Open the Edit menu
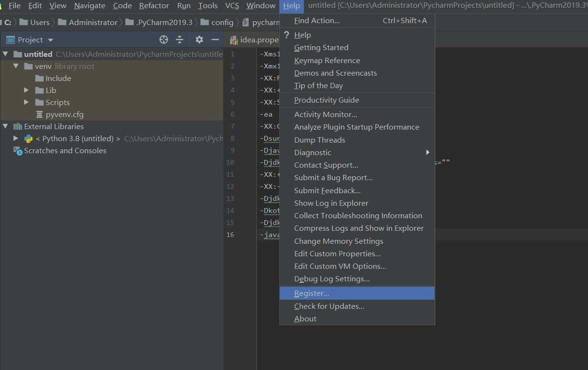Image resolution: width=588 pixels, height=370 pixels. click(35, 6)
